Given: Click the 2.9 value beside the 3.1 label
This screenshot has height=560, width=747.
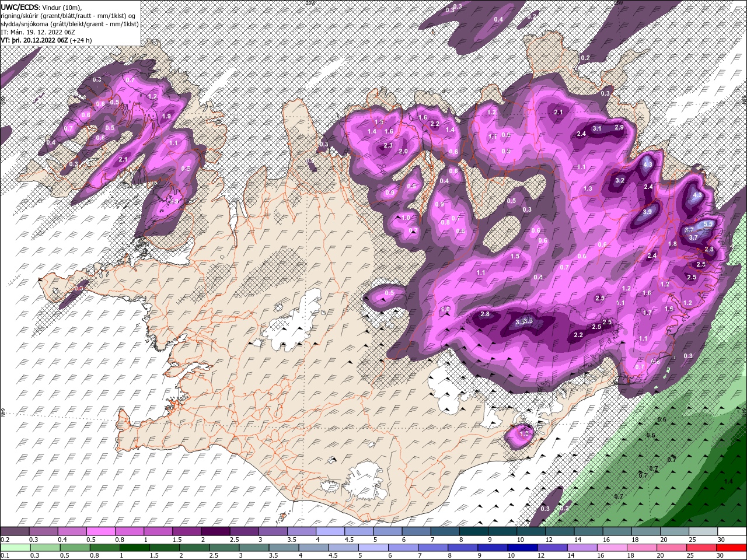Looking at the screenshot, I should click(619, 127).
